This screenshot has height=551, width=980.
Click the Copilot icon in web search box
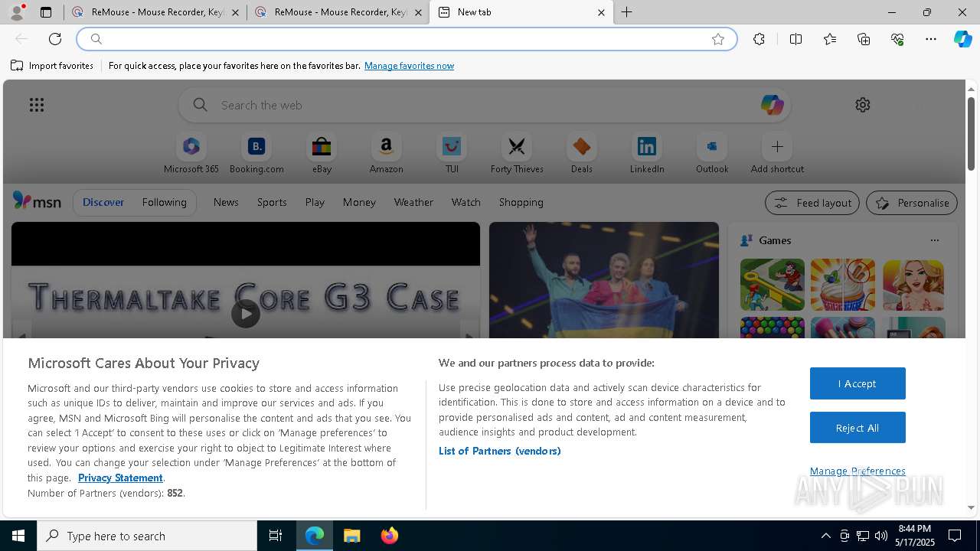[x=772, y=105]
